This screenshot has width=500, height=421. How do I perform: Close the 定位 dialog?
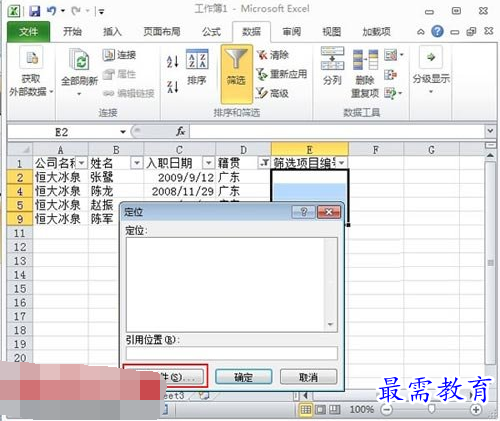coord(329,212)
